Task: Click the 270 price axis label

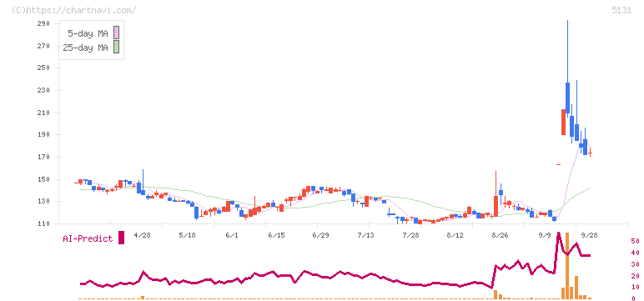Action: tap(43, 46)
